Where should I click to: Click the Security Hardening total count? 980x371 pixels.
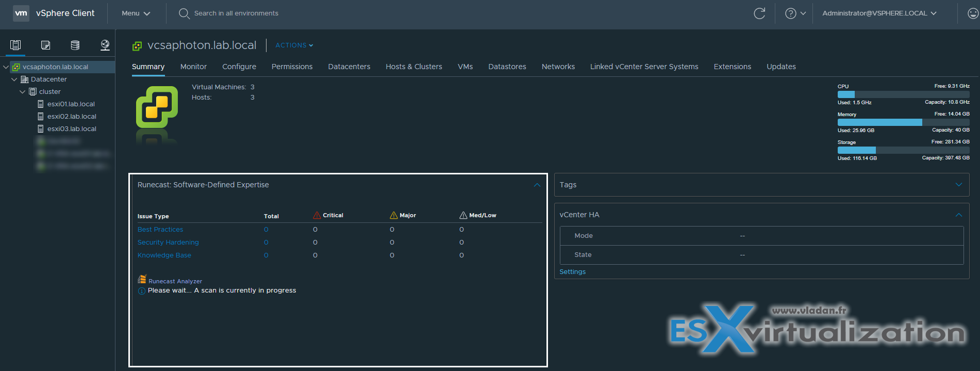(x=266, y=243)
